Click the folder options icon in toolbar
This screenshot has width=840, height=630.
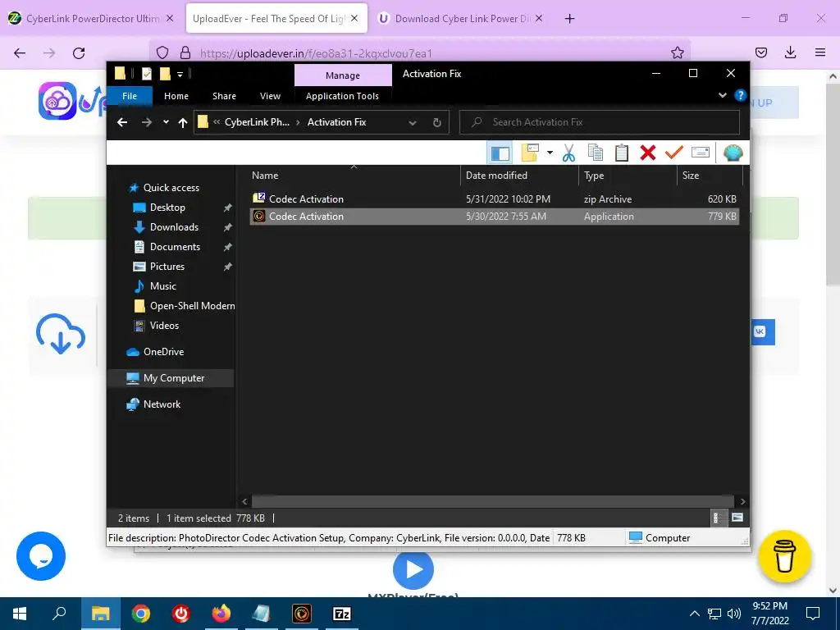[530, 153]
